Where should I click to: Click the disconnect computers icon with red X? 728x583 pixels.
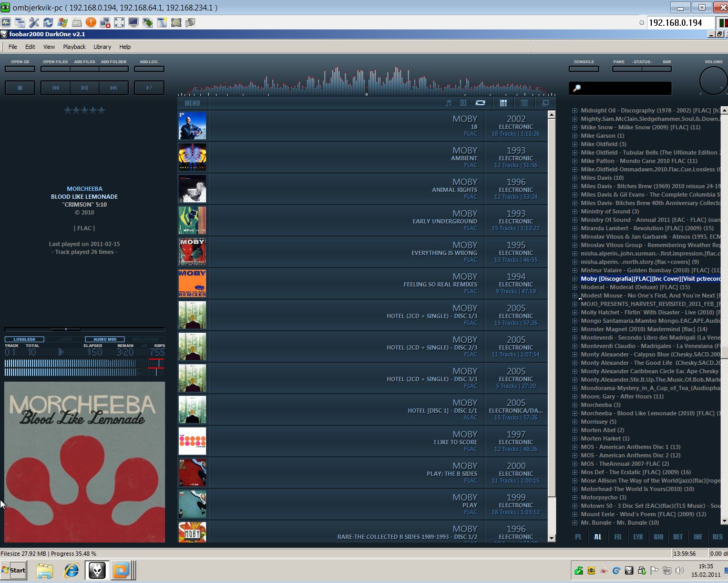pos(105,23)
